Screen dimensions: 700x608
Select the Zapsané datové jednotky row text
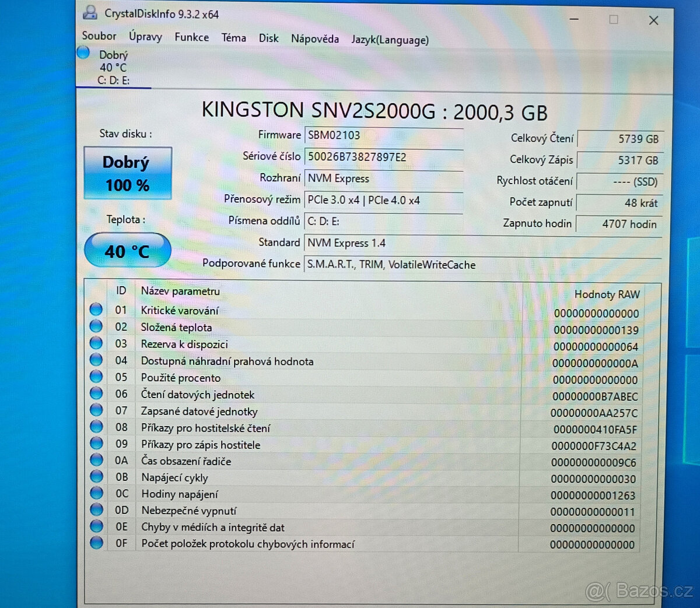[199, 412]
